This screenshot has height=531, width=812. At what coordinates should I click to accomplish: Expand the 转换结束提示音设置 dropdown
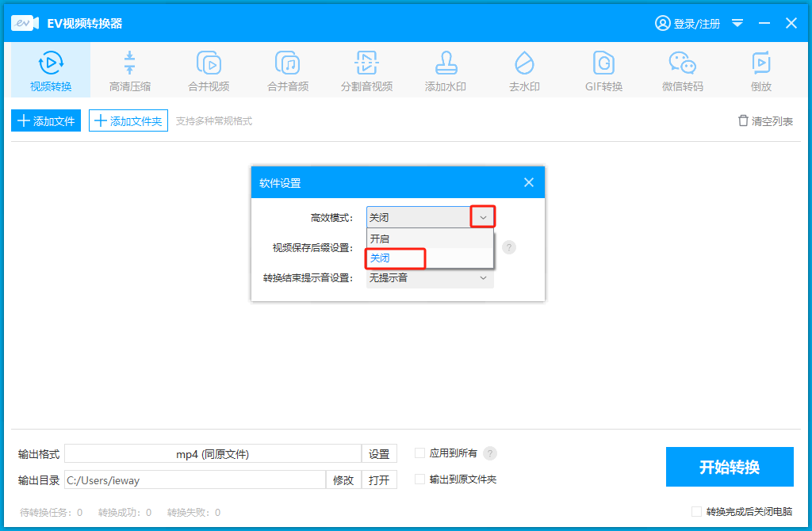point(483,278)
